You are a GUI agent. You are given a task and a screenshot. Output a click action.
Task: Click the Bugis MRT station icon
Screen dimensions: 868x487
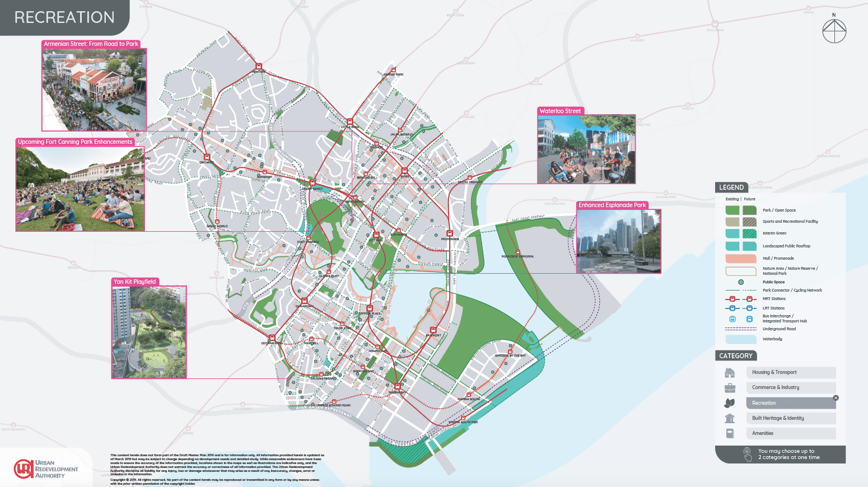404,171
